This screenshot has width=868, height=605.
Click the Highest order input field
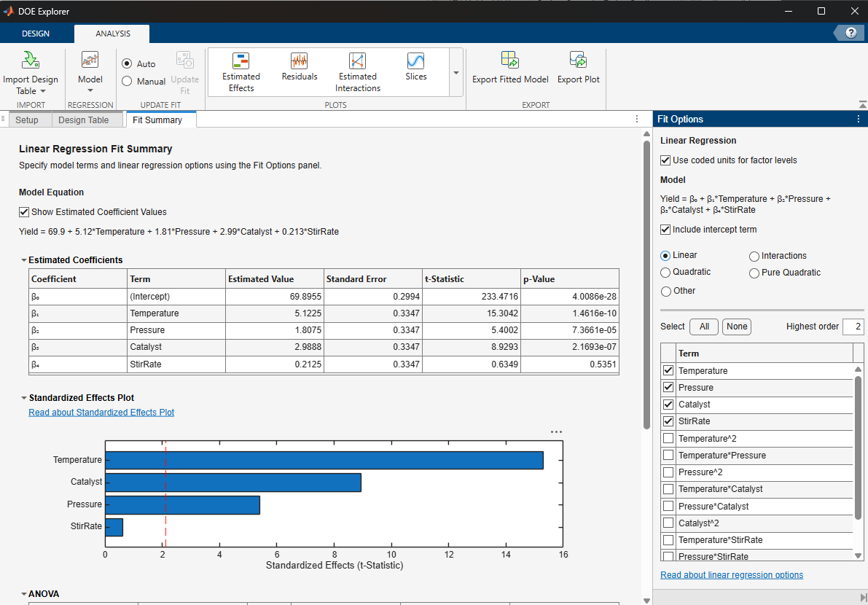(853, 327)
